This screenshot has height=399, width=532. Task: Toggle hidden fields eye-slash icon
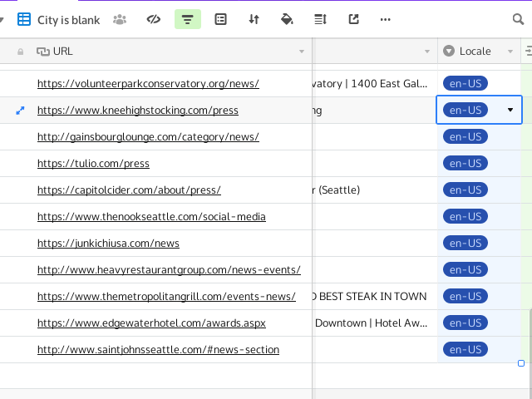153,19
